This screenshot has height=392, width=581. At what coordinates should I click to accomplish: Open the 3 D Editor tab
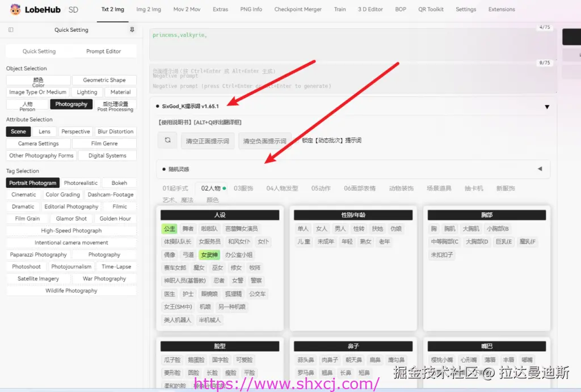[370, 9]
